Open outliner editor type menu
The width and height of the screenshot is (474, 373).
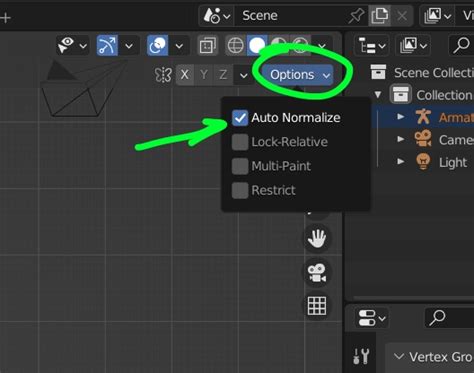tap(372, 45)
